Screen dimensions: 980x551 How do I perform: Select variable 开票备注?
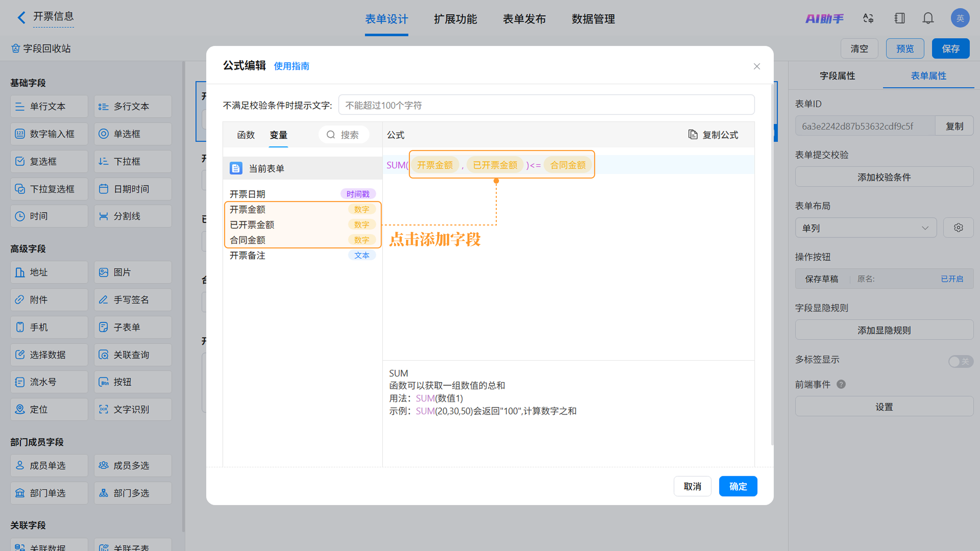[302, 255]
